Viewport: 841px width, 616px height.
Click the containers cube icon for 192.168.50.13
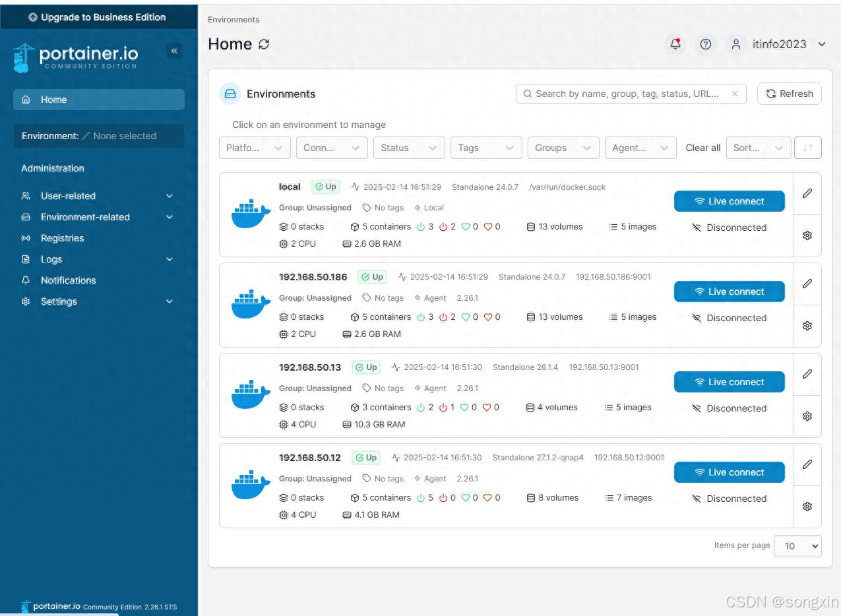pyautogui.click(x=355, y=408)
